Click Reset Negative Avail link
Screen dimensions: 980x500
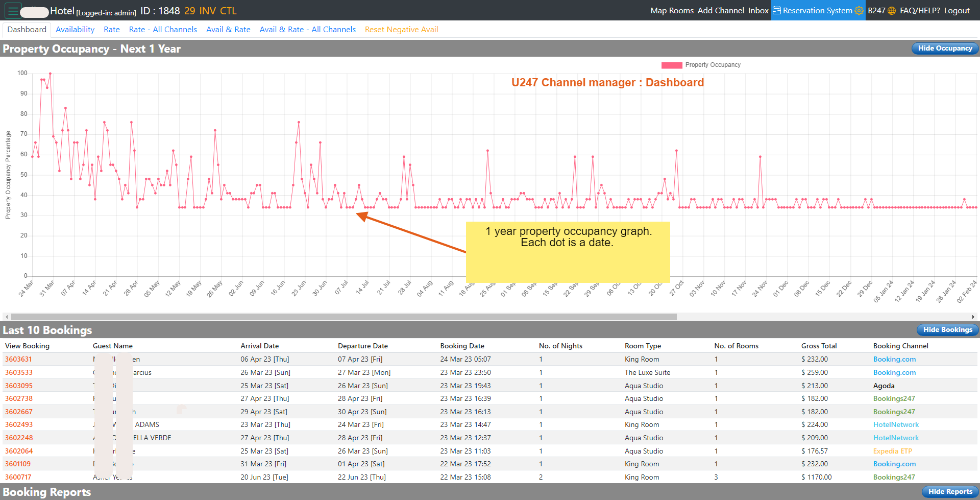pos(401,30)
